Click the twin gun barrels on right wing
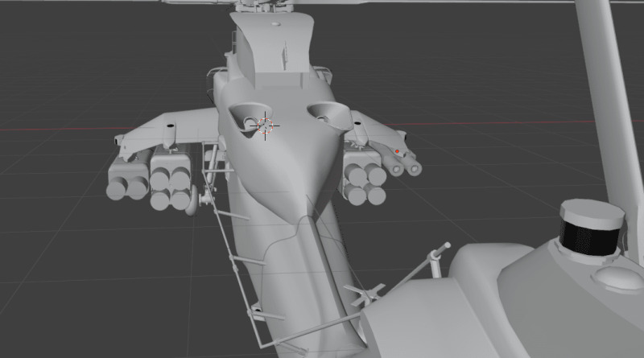The width and height of the screenshot is (644, 358). (x=405, y=166)
